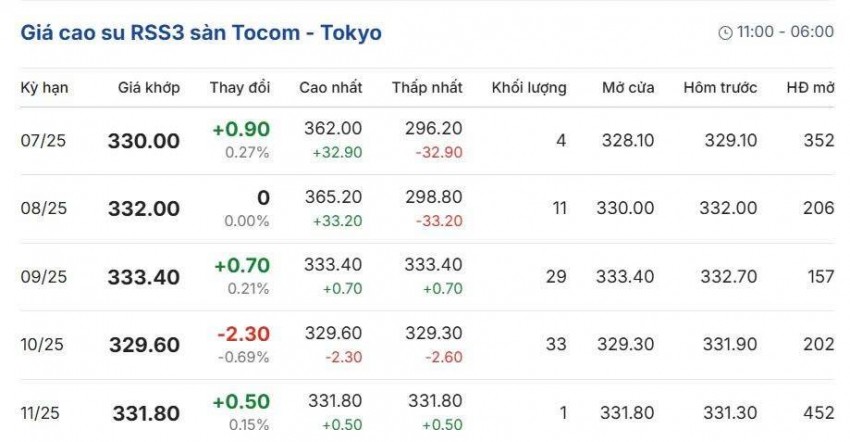Image resolution: width=850 pixels, height=442 pixels.
Task: Select the Thay đổi column header
Action: tap(239, 87)
